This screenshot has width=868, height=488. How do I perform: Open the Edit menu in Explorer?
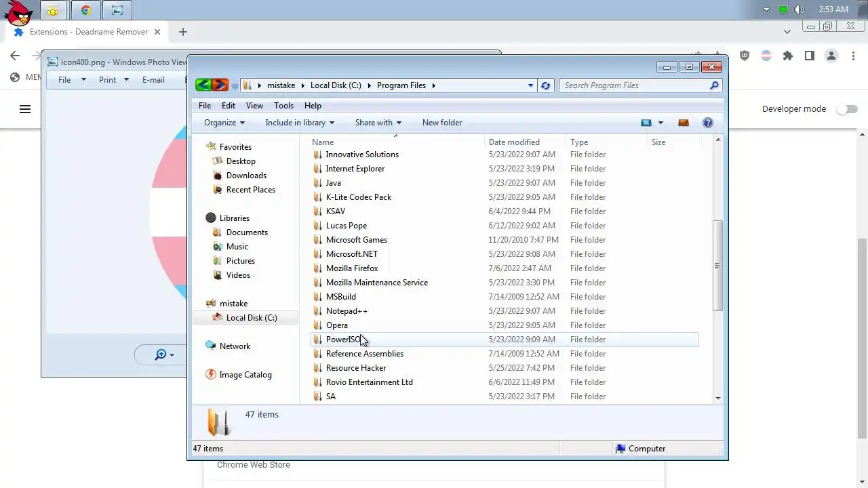click(x=229, y=106)
